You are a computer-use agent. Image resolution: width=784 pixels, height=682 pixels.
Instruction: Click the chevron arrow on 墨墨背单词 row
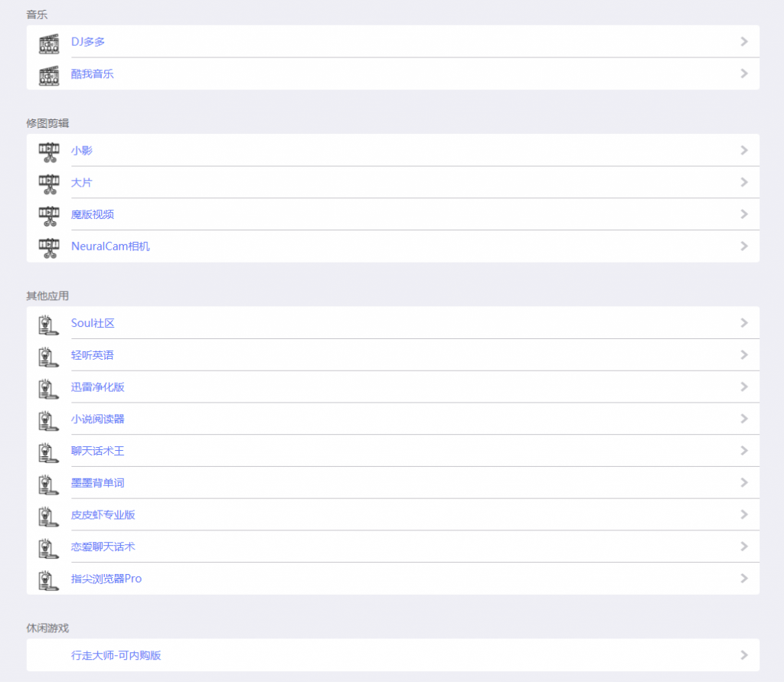(x=744, y=483)
